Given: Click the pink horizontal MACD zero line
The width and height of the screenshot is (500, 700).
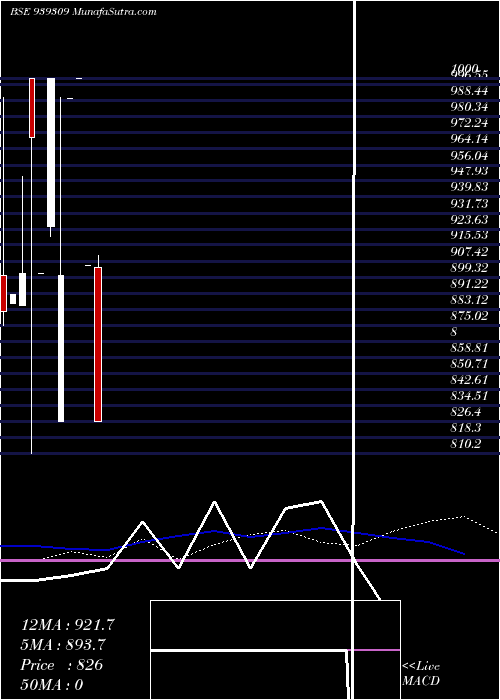Looking at the screenshot, I should 250,560.
